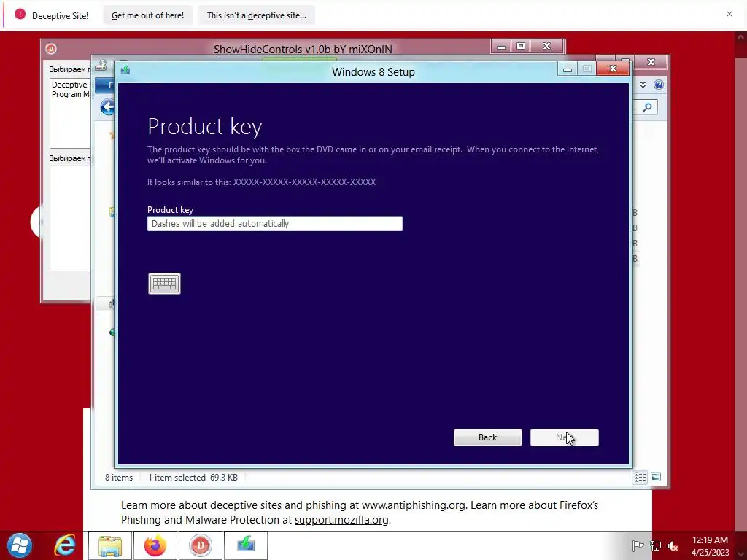Image resolution: width=747 pixels, height=560 pixels.
Task: Select the Deceptive entry in ShowHideControls list
Action: point(71,85)
